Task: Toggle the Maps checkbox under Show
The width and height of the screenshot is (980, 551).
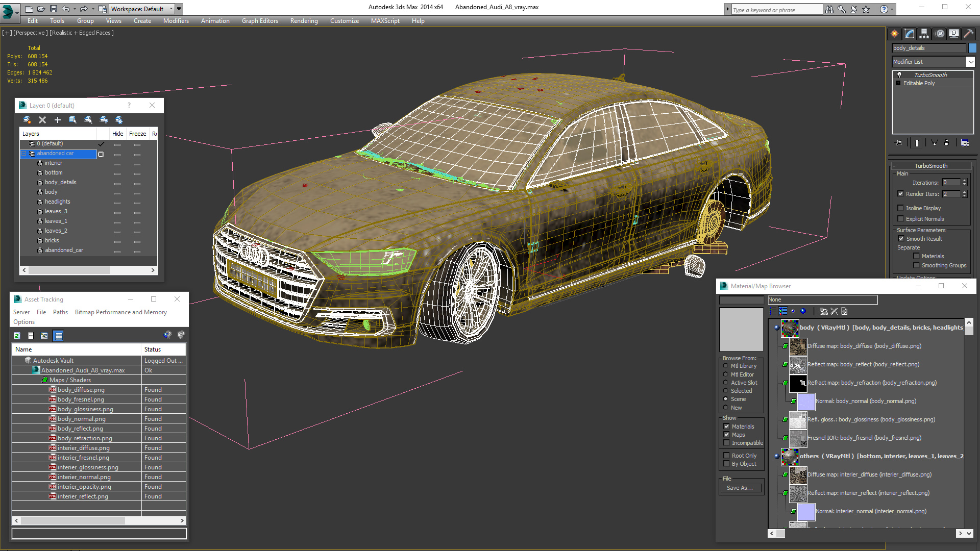Action: tap(727, 435)
